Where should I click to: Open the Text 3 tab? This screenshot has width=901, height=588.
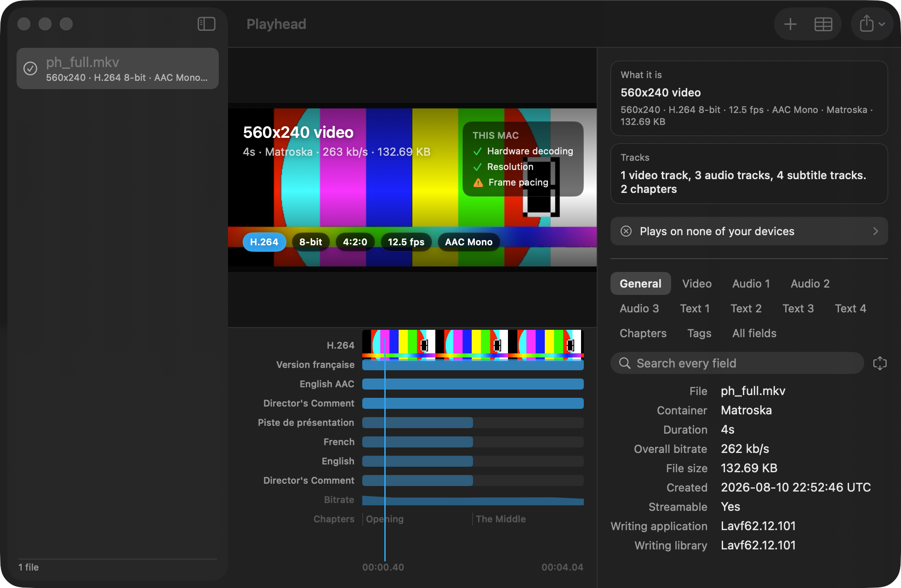point(798,308)
